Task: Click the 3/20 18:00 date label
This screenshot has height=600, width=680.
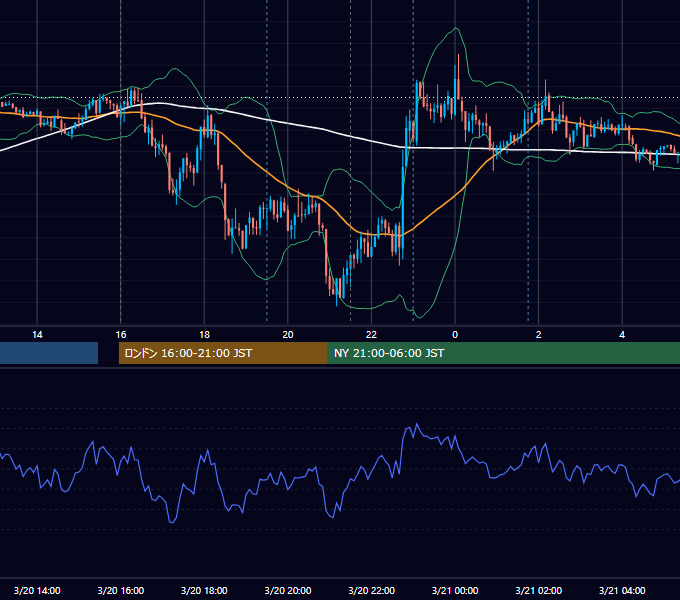Action: pos(204,590)
